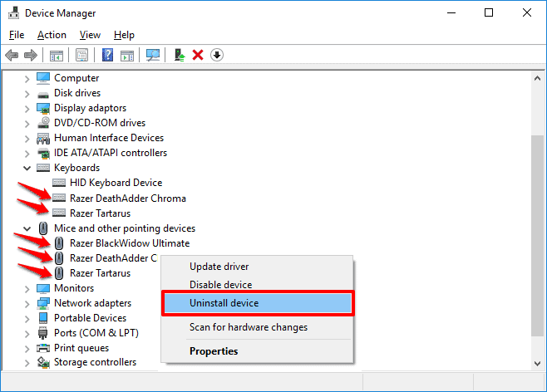Select Razer BlackWidow Ultimate device
547x392 pixels.
pyautogui.click(x=130, y=243)
